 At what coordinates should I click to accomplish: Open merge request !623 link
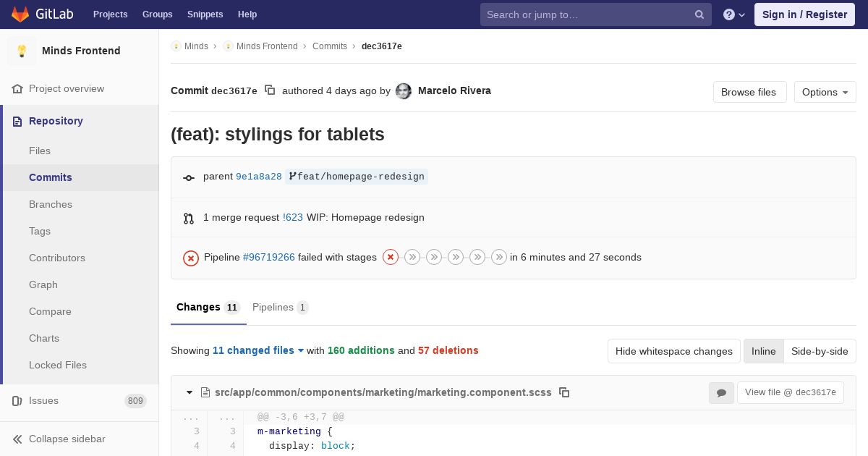pos(293,217)
